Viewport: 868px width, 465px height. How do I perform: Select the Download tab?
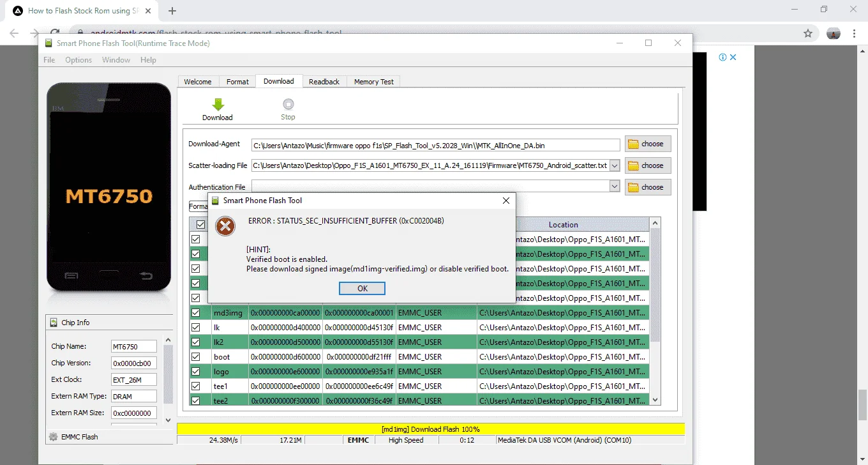tap(279, 81)
